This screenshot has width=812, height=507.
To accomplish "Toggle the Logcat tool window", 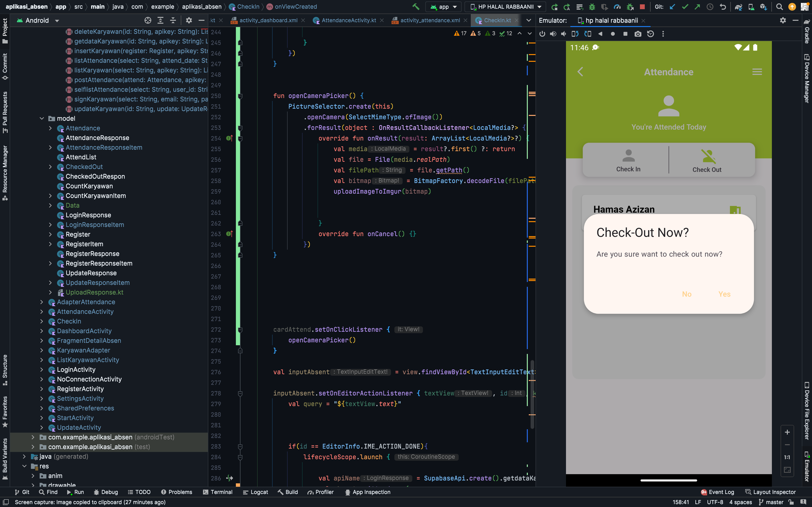I will (x=255, y=492).
